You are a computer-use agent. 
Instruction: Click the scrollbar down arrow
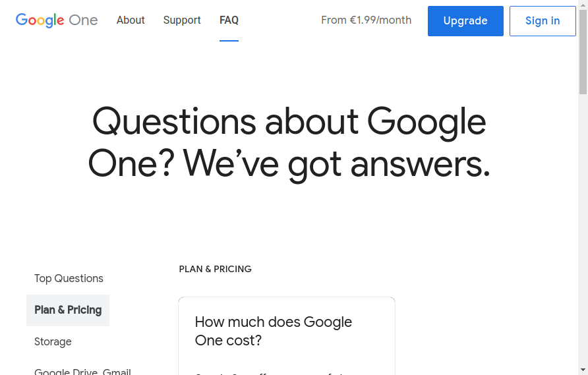point(583,370)
